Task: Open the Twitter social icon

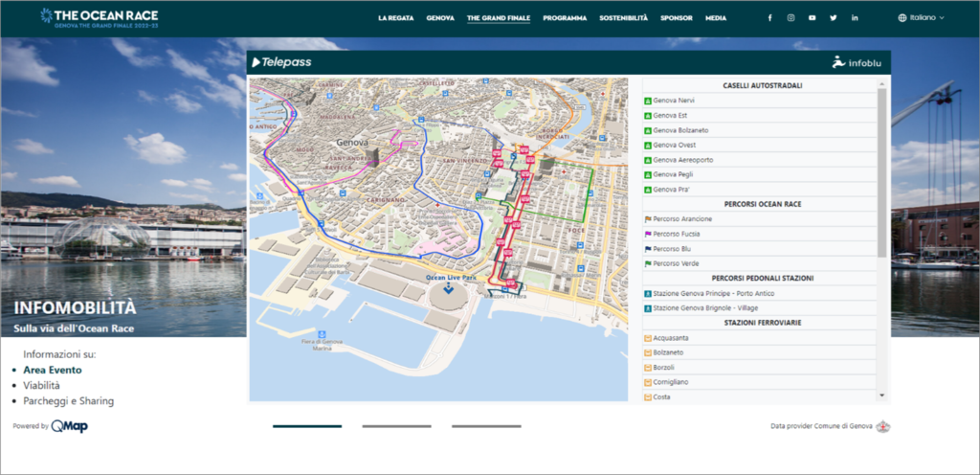Action: pos(834,18)
